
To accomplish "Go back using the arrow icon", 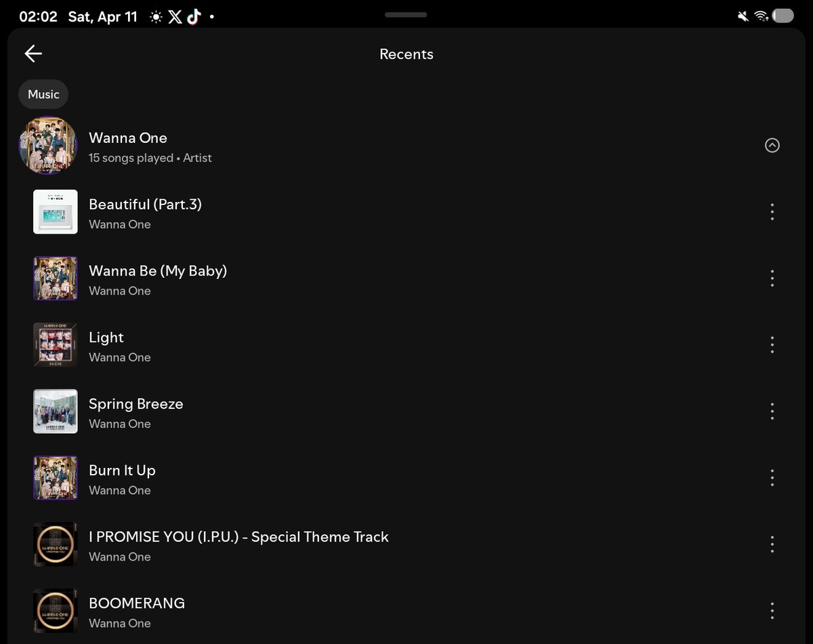I will pyautogui.click(x=33, y=54).
